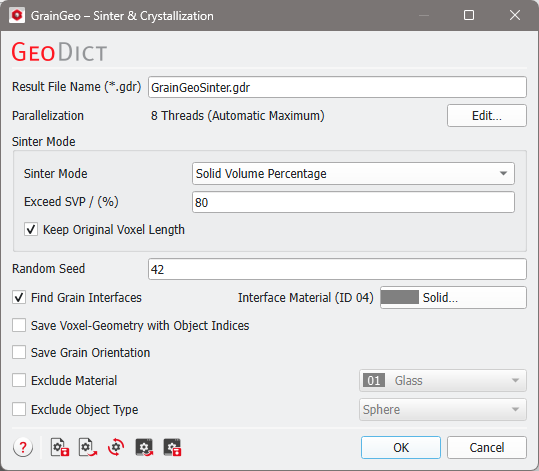The width and height of the screenshot is (539, 471).
Task: Click the Exceed SVP percentage field
Action: pos(353,202)
